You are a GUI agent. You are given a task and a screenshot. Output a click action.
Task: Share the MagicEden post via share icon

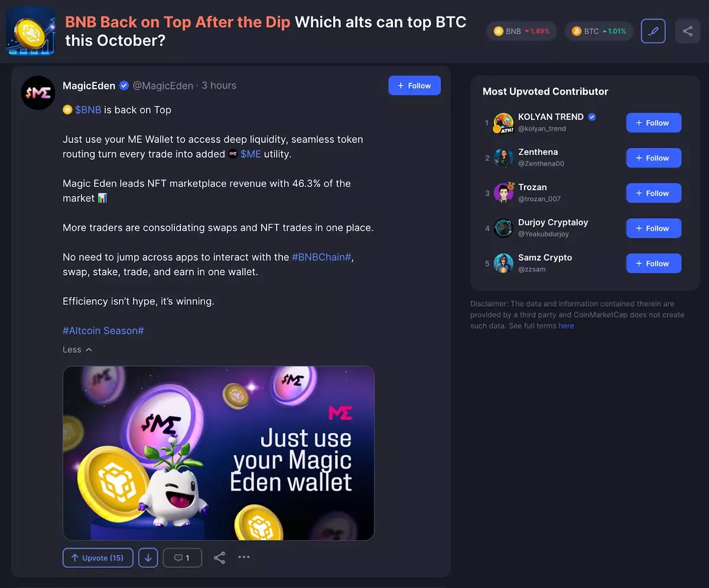pos(219,557)
